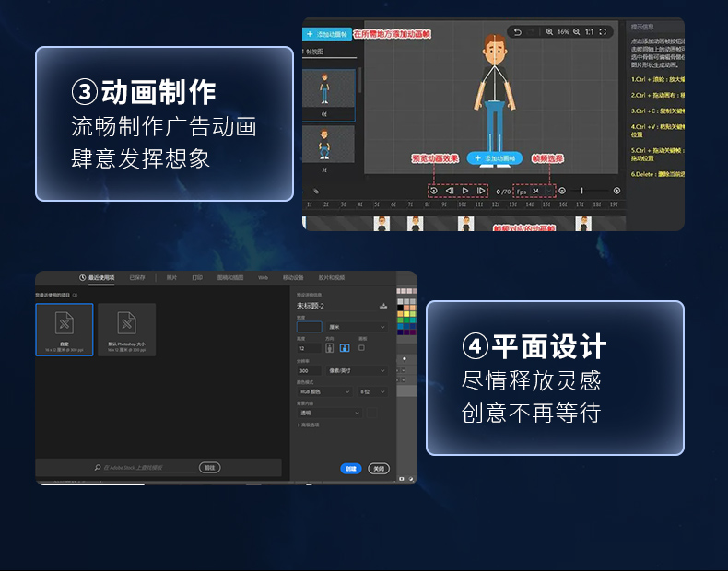
Task: Zoom in on the animation canvas
Action: [549, 31]
